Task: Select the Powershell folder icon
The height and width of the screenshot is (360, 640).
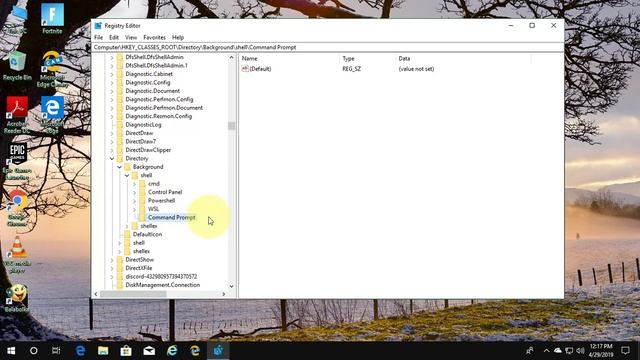Action: point(142,200)
